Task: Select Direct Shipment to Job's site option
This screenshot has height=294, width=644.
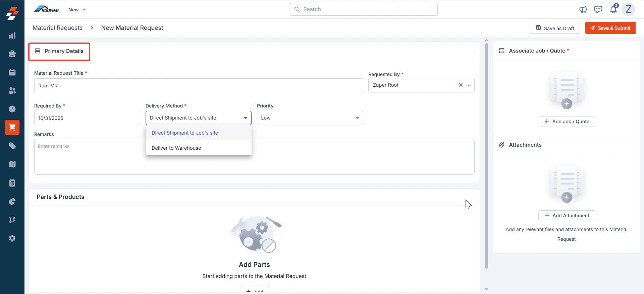Action: coord(199,133)
